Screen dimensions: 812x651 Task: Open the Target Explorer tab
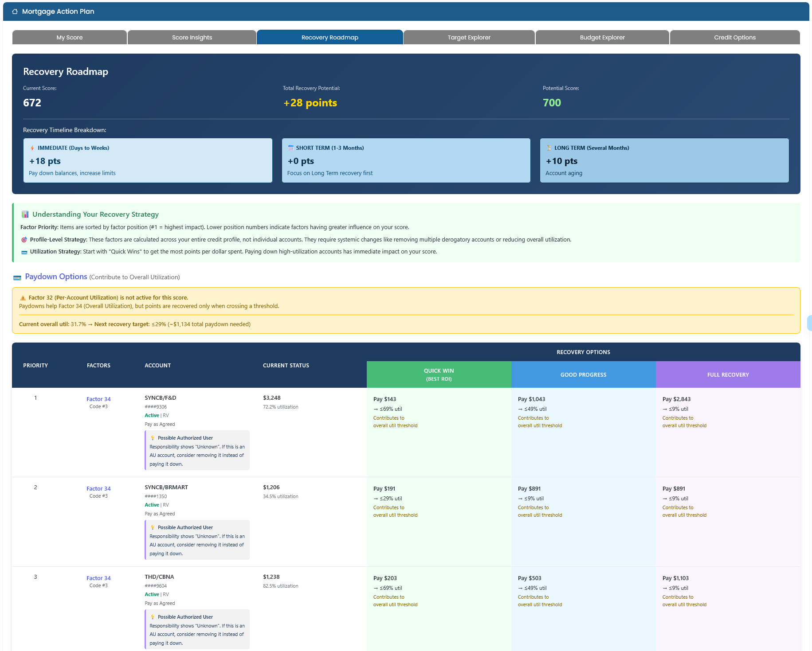469,38
